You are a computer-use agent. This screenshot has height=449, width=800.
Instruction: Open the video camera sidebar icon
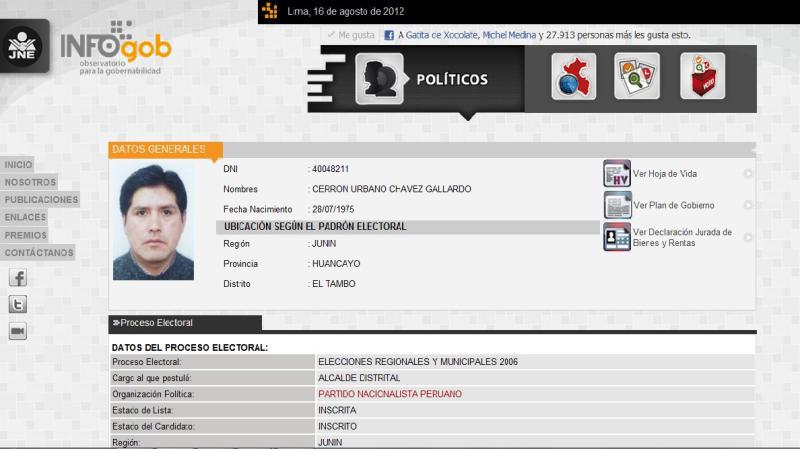coord(18,331)
